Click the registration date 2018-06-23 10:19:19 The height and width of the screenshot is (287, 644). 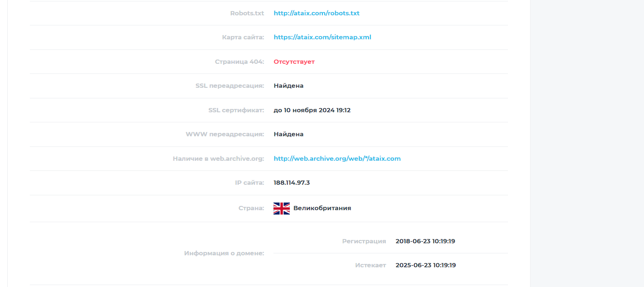coord(425,241)
